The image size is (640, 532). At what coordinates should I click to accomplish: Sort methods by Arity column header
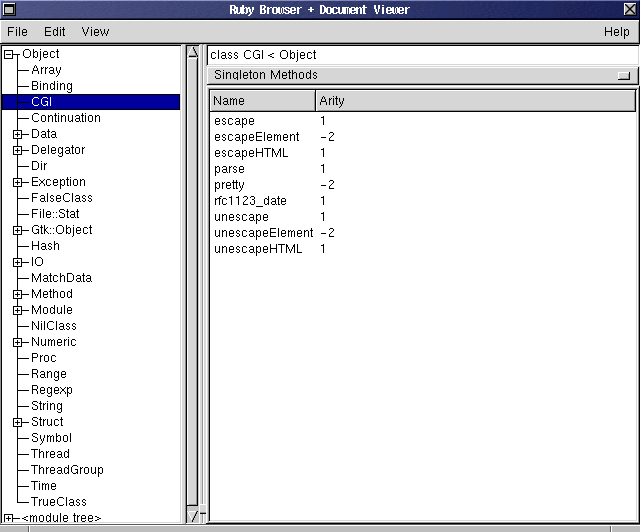(475, 101)
